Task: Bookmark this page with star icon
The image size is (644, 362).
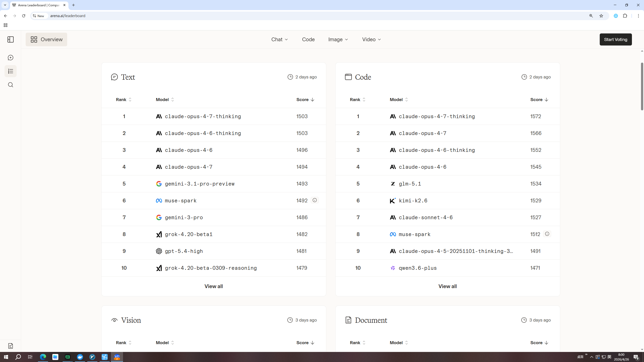Action: pos(601,16)
